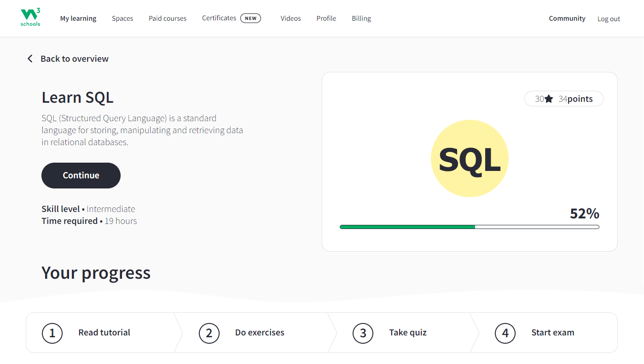Open the Certificates nav item
644x364 pixels.
[x=219, y=18]
